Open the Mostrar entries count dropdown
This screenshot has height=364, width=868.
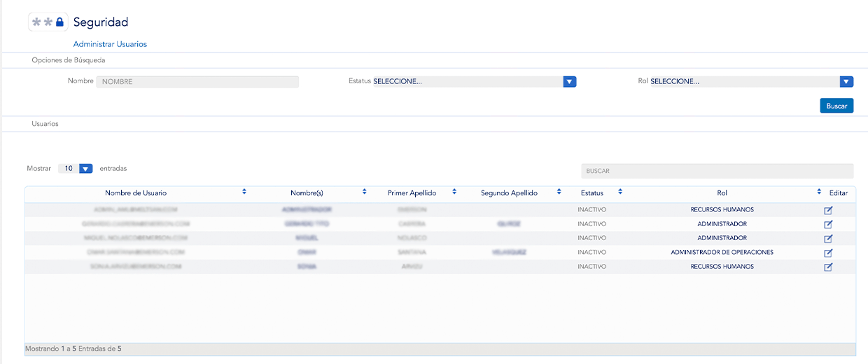tap(85, 169)
